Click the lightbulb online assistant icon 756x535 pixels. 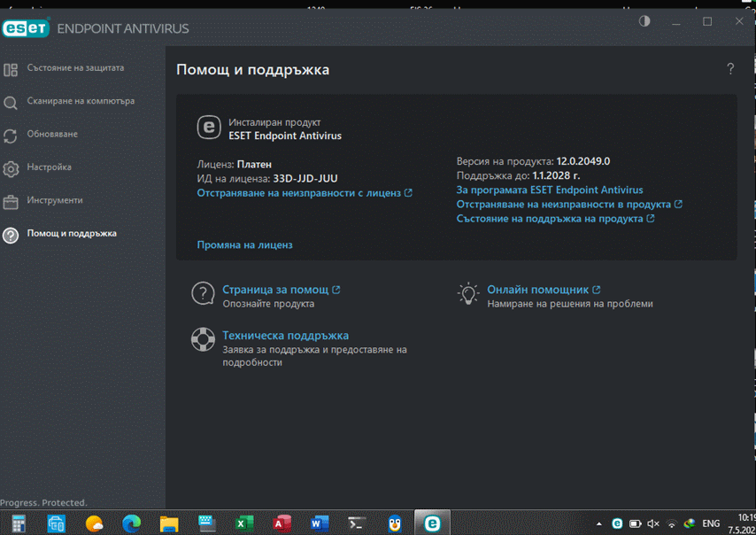pyautogui.click(x=467, y=294)
